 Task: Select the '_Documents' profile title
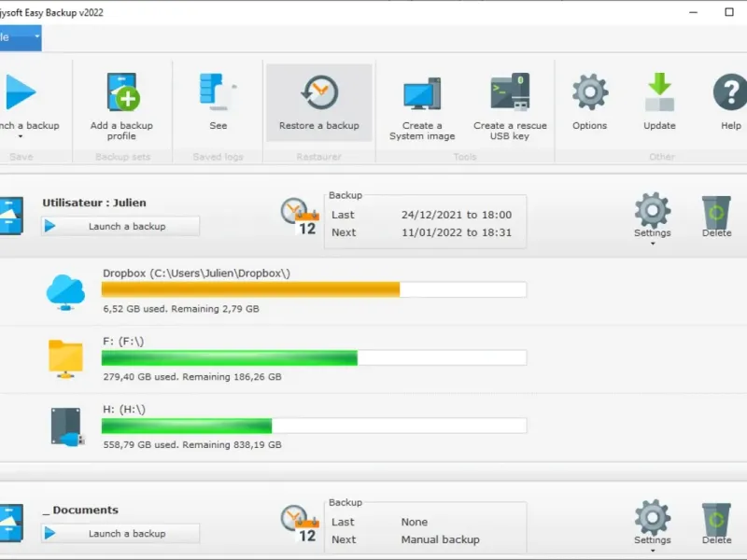coord(80,510)
